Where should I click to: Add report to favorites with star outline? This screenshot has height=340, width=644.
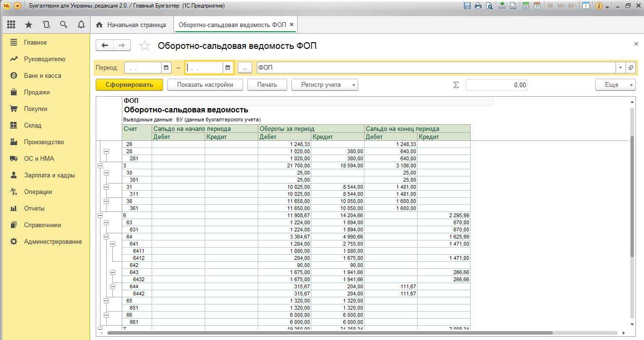click(145, 46)
